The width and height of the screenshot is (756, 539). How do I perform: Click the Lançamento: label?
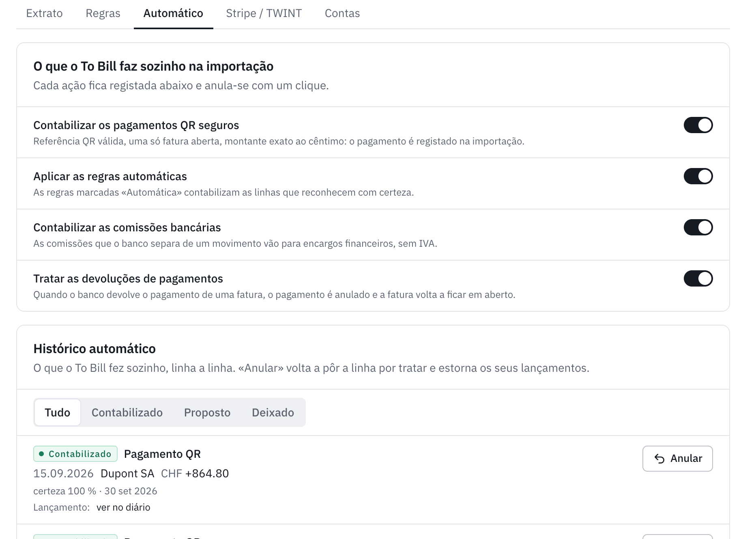(62, 507)
